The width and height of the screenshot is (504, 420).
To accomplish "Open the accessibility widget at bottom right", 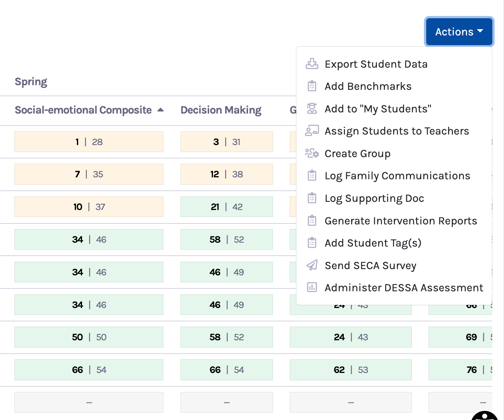I will [484, 417].
